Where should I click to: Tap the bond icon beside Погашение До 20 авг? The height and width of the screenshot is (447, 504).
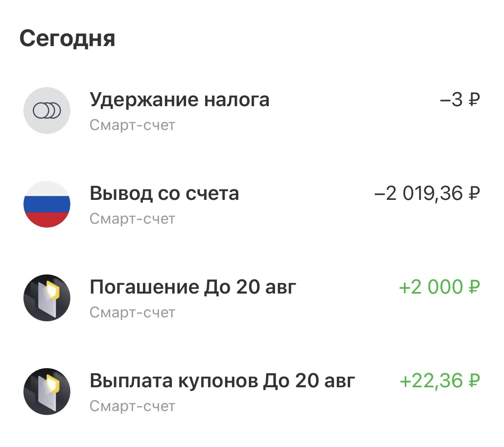(x=47, y=298)
